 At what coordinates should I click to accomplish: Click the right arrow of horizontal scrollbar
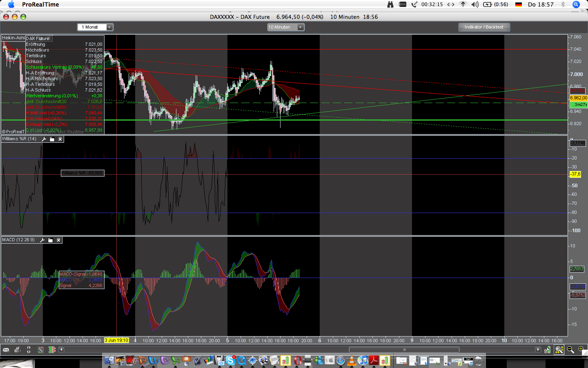pos(538,350)
